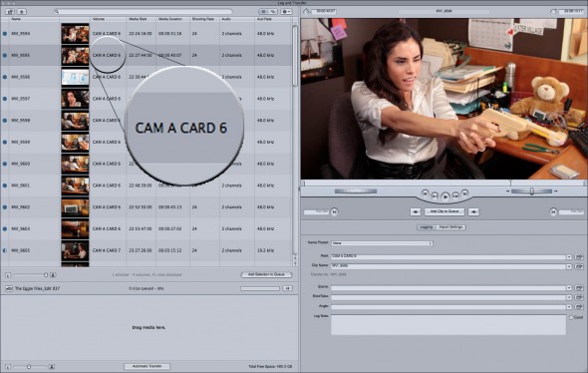The image size is (588, 373).
Task: Sort clips by the Media Start column
Action: (x=141, y=19)
